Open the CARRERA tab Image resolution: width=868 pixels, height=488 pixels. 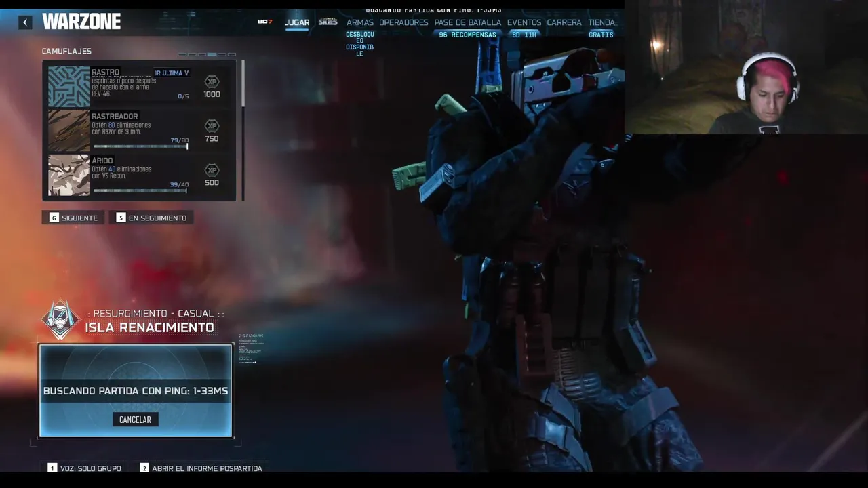point(564,22)
